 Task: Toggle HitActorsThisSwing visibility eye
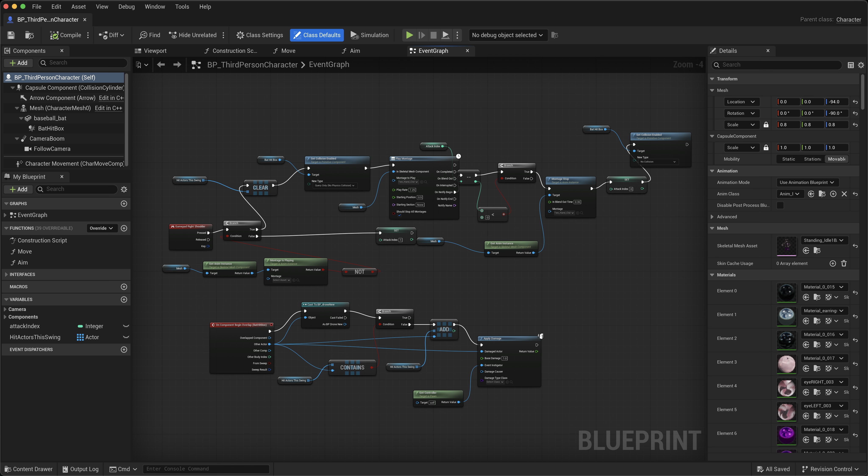point(126,337)
